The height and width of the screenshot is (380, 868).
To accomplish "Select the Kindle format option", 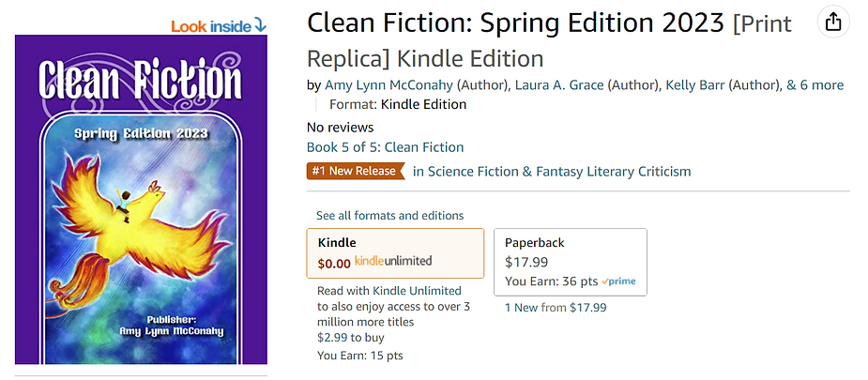I will pos(395,252).
